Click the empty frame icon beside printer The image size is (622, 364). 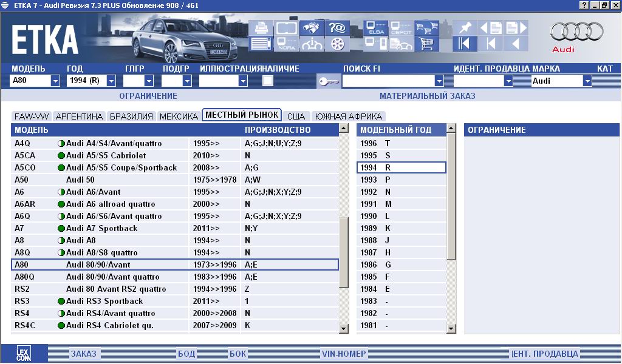[x=287, y=28]
